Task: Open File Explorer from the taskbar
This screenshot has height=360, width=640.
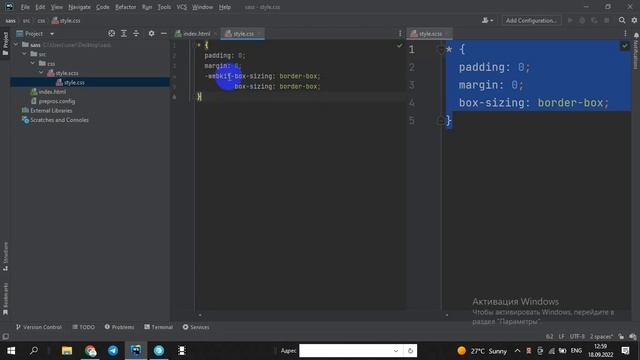Action: pyautogui.click(x=67, y=351)
